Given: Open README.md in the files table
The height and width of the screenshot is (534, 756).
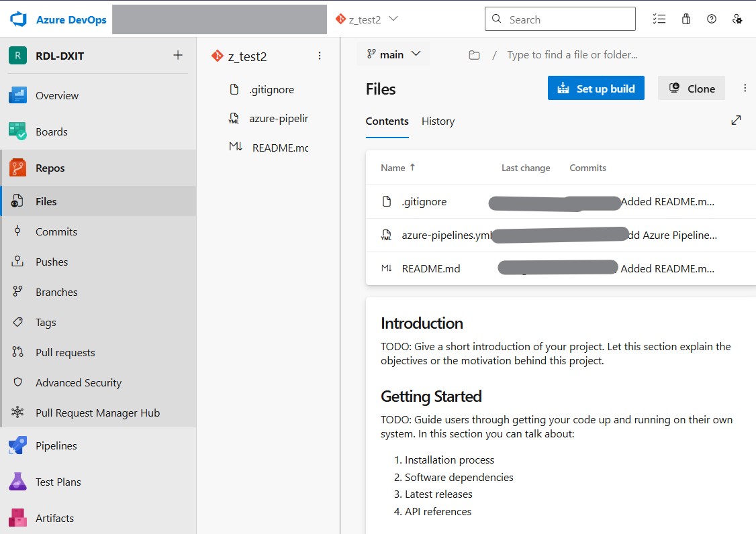Looking at the screenshot, I should pyautogui.click(x=431, y=268).
